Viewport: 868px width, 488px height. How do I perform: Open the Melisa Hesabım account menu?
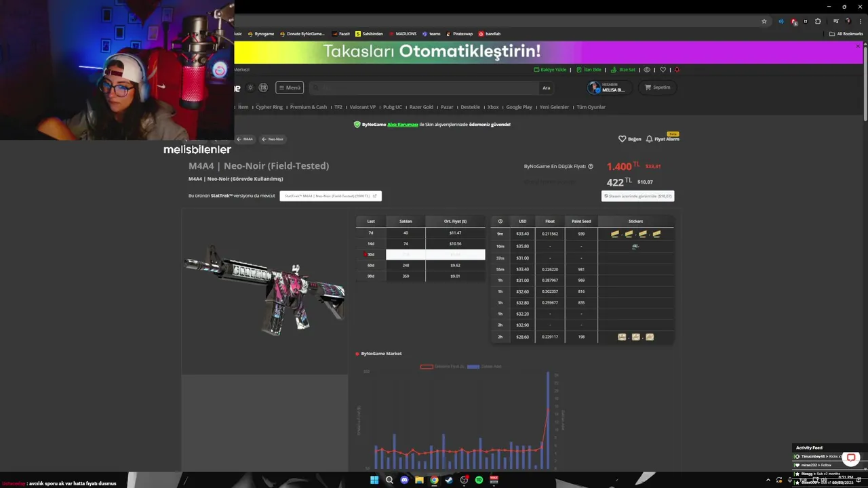(x=610, y=87)
